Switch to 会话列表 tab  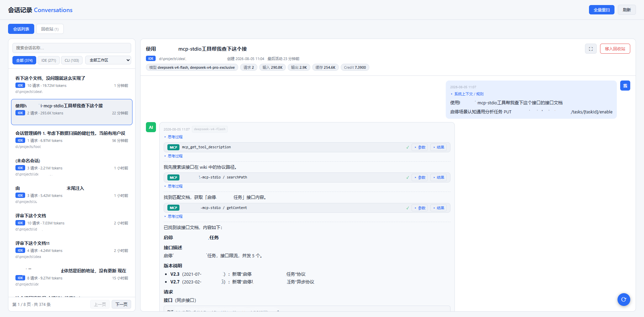[x=21, y=29]
